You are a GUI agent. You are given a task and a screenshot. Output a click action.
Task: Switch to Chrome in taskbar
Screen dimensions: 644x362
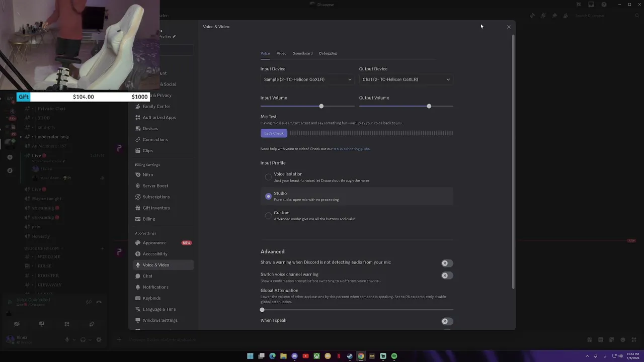(361, 356)
